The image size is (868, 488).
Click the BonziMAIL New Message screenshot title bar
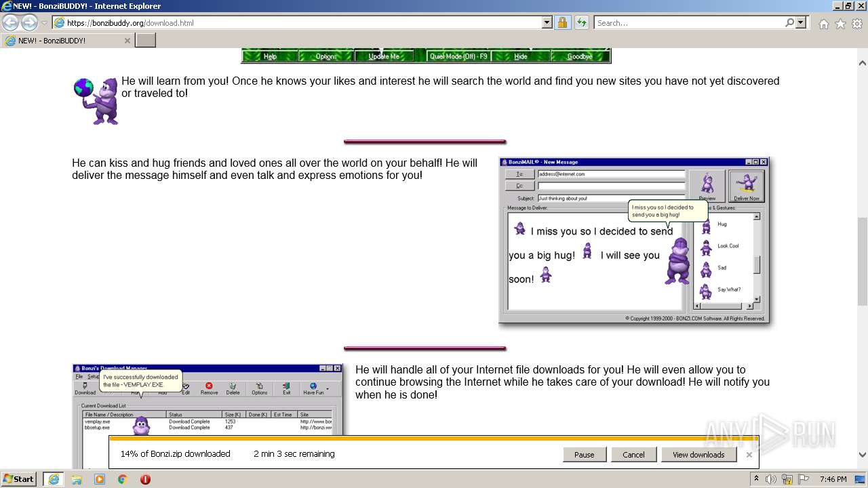coord(634,162)
